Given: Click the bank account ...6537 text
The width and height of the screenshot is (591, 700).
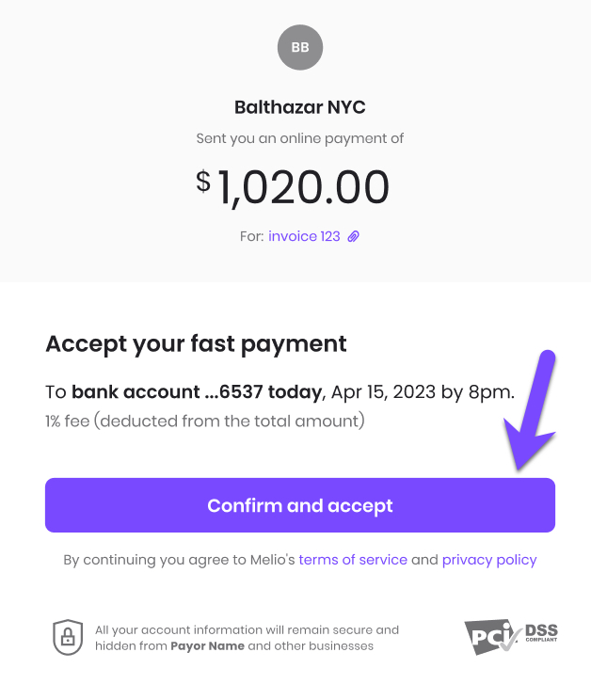Looking at the screenshot, I should tap(167, 392).
